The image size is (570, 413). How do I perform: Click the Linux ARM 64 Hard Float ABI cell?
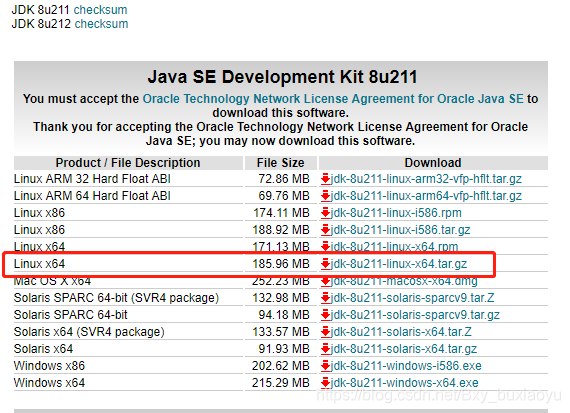(x=92, y=196)
